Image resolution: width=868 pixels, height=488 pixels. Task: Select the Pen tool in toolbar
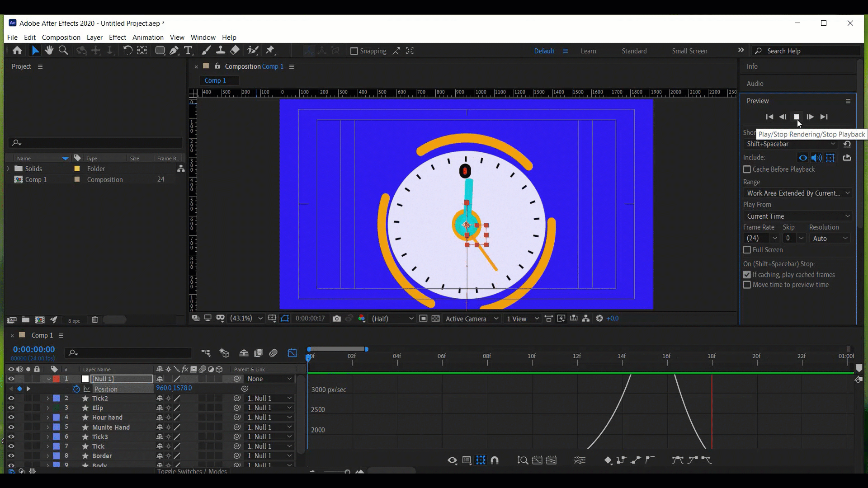pyautogui.click(x=175, y=51)
